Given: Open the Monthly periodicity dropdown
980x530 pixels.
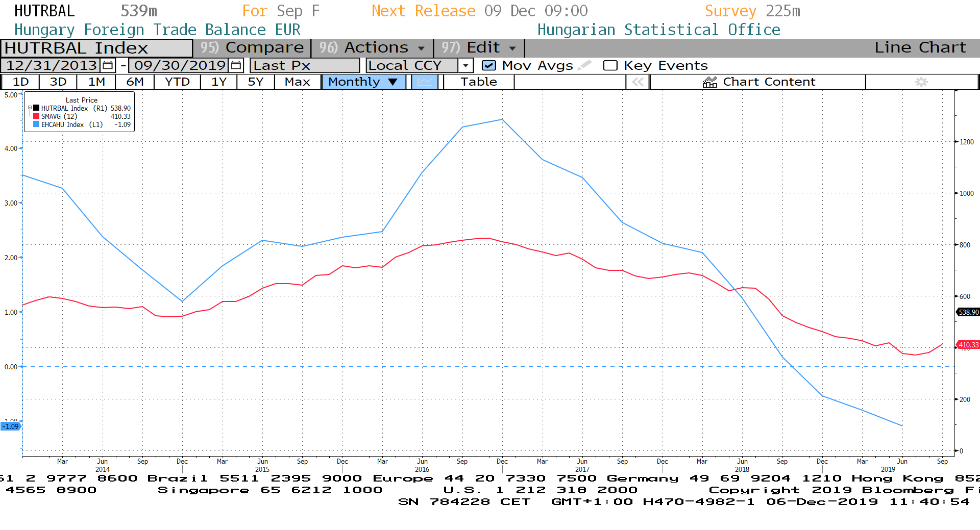Looking at the screenshot, I should [x=363, y=82].
